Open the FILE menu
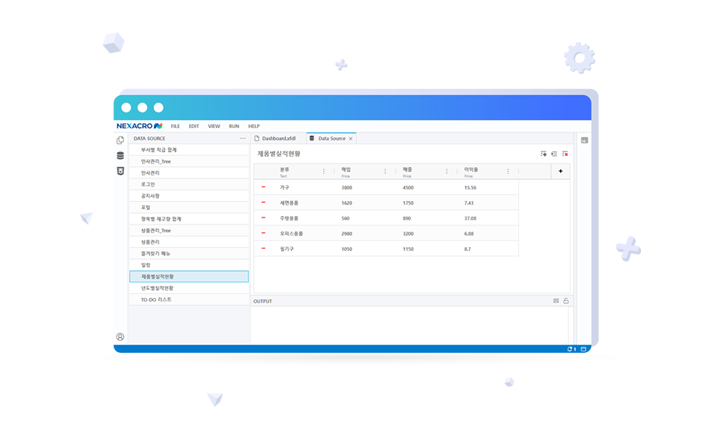The height and width of the screenshot is (440, 720). tap(175, 126)
